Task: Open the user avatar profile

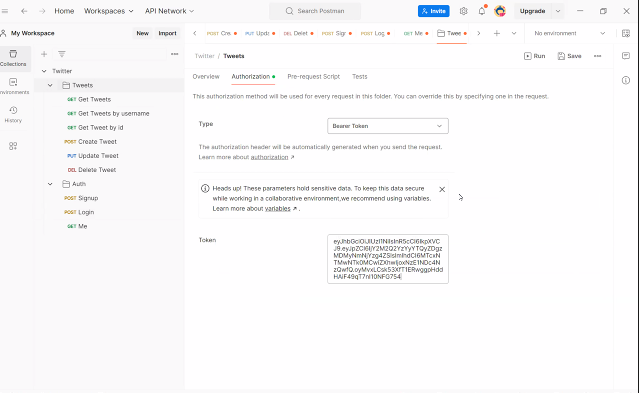Action: [500, 11]
